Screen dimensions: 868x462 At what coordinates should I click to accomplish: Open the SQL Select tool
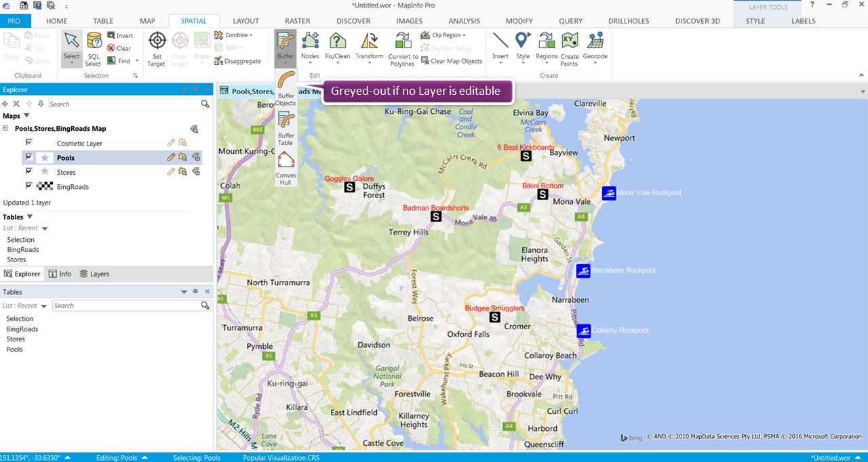(x=93, y=48)
